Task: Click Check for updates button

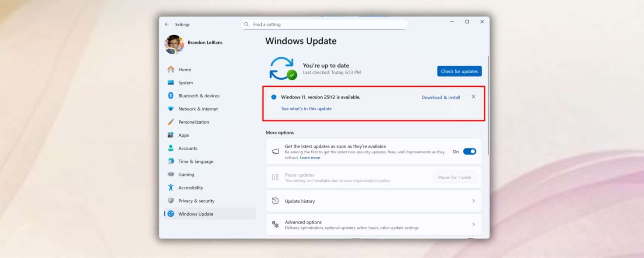Action: [x=459, y=71]
